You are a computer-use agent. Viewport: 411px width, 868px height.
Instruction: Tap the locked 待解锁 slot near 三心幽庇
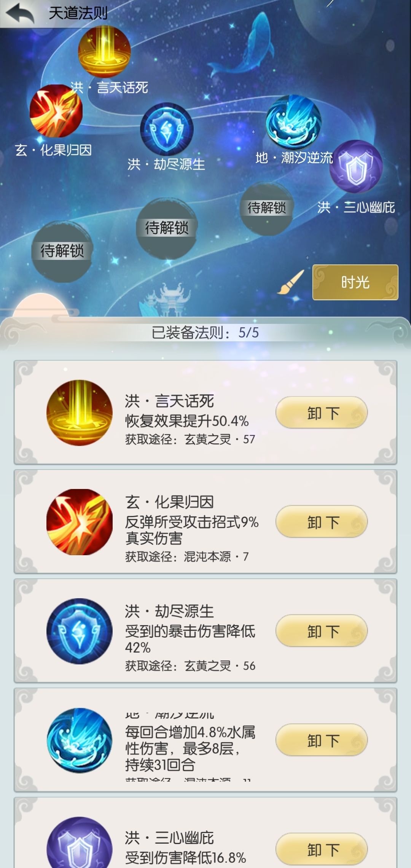pyautogui.click(x=267, y=208)
